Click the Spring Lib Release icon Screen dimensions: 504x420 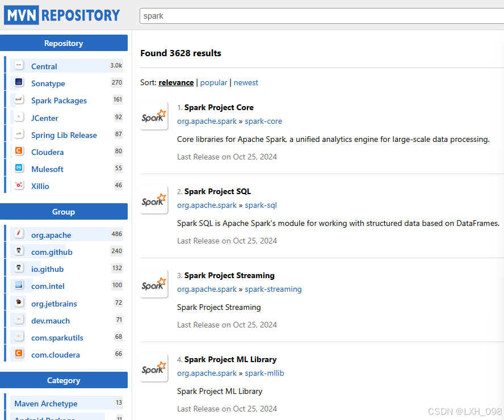(x=19, y=134)
